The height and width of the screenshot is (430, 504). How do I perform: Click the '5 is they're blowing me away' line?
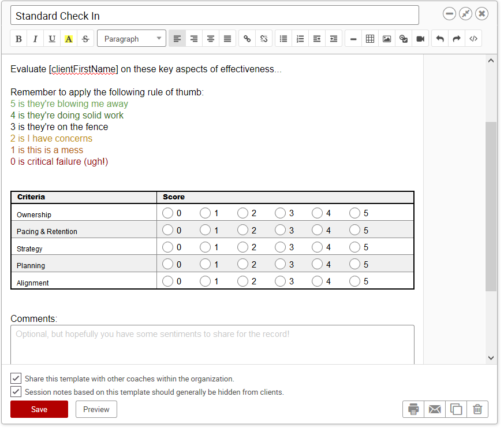click(69, 103)
